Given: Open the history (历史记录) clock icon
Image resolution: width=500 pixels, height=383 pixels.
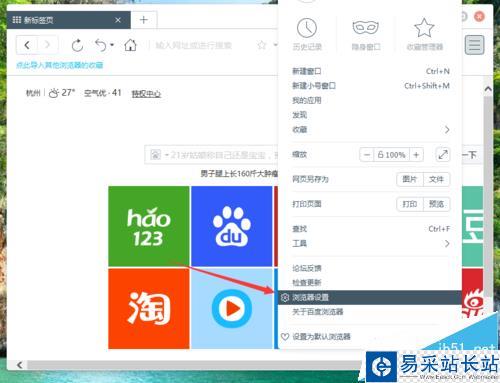Looking at the screenshot, I should coord(307,28).
